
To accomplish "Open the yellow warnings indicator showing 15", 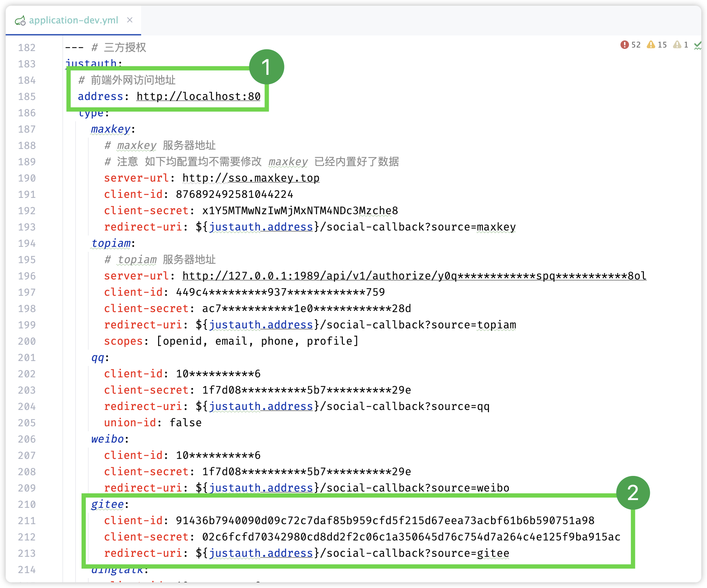I will click(x=657, y=45).
